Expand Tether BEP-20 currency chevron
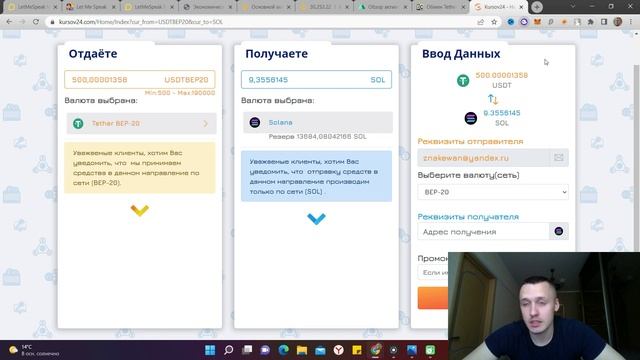 pos(205,123)
